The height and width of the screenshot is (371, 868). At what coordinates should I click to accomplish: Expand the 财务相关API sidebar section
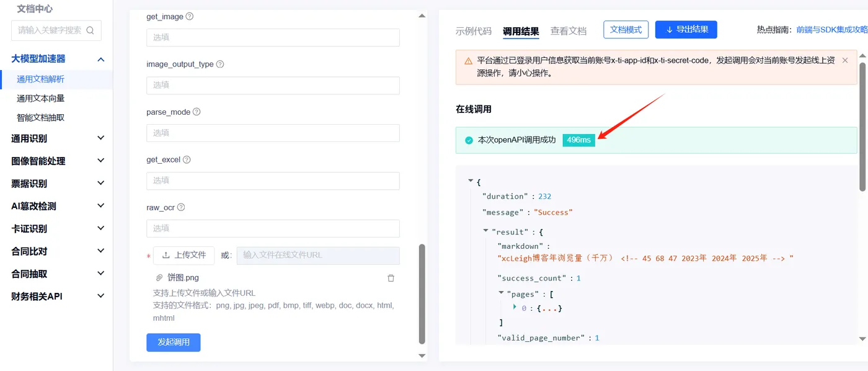(x=101, y=296)
